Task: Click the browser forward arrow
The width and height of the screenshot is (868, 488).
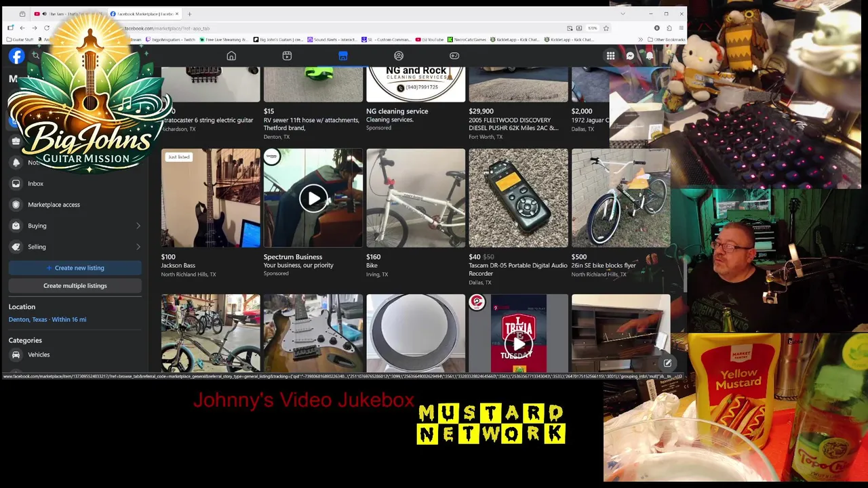Action: point(34,28)
